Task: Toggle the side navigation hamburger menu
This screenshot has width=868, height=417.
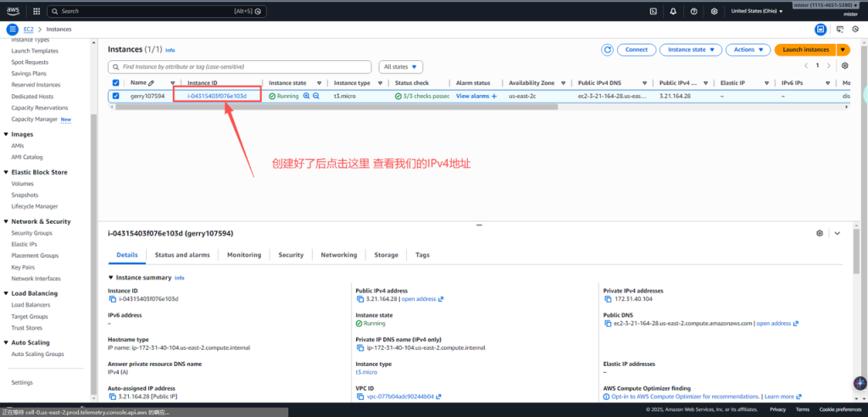Action: coord(12,30)
